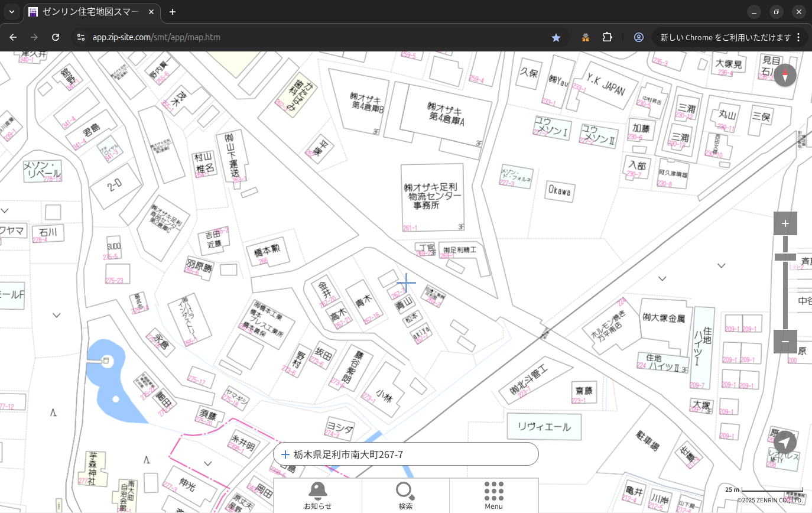Click the リヴィエール building

[x=544, y=427]
